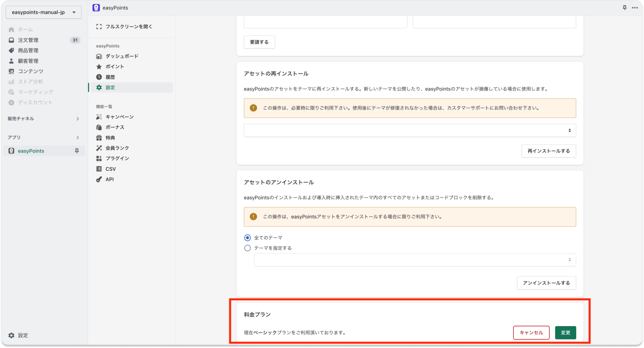Select easyPoints in the apps list
The width and height of the screenshot is (644, 348).
44,151
